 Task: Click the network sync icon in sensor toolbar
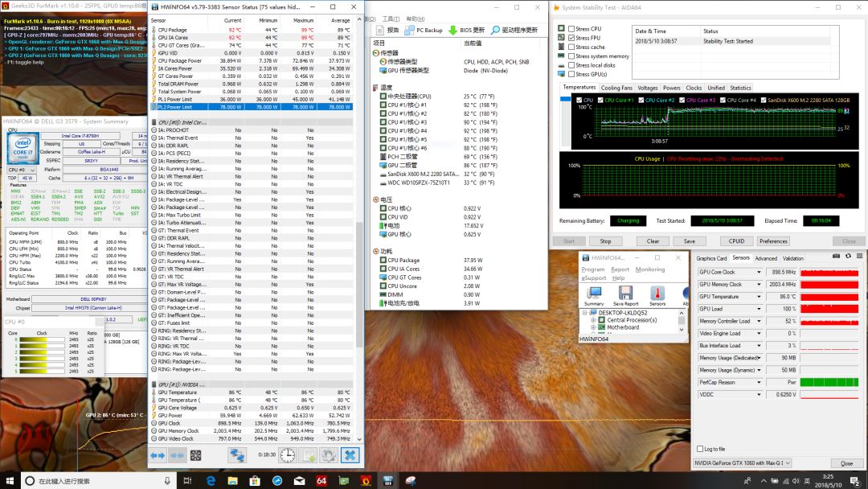click(x=236, y=455)
